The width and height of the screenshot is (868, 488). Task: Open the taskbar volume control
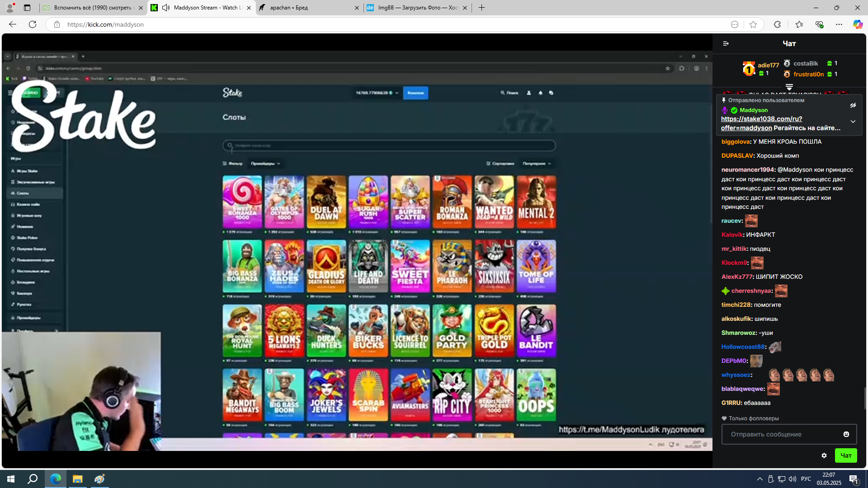pyautogui.click(x=793, y=479)
